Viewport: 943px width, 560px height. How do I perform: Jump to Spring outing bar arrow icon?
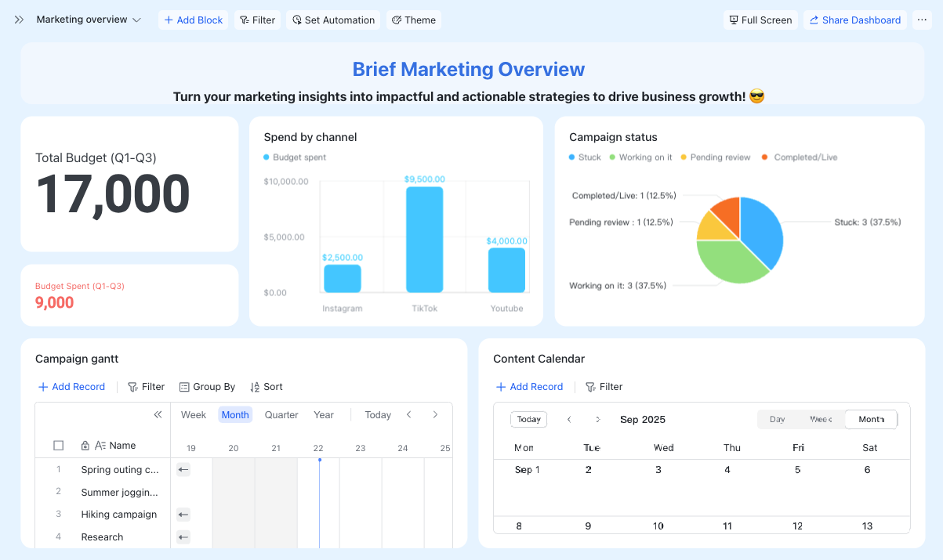coord(183,470)
